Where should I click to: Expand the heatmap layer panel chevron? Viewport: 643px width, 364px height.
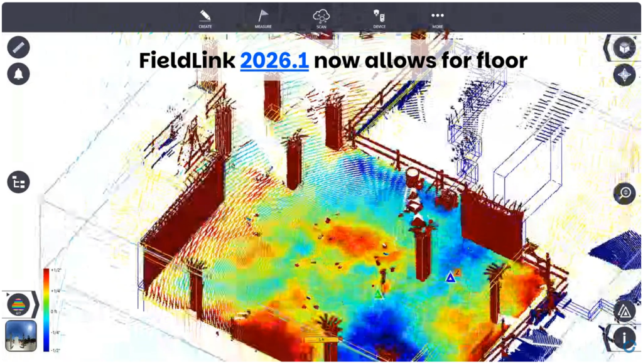tap(35, 304)
